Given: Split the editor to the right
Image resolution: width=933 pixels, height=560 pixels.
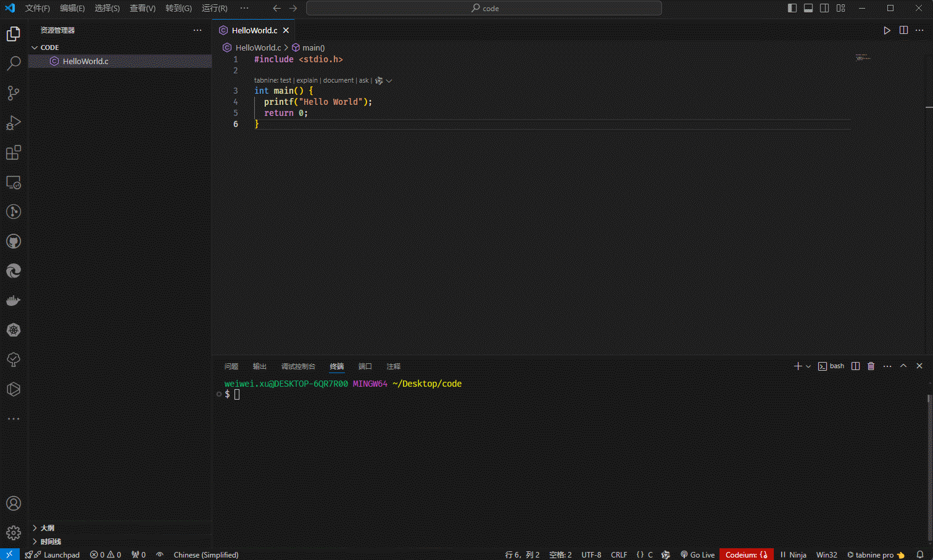Looking at the screenshot, I should (903, 30).
